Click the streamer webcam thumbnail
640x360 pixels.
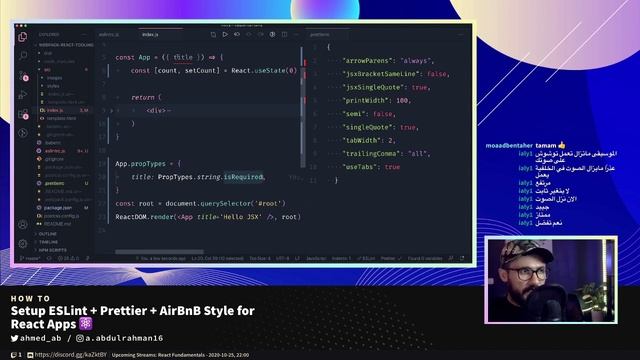(551, 280)
